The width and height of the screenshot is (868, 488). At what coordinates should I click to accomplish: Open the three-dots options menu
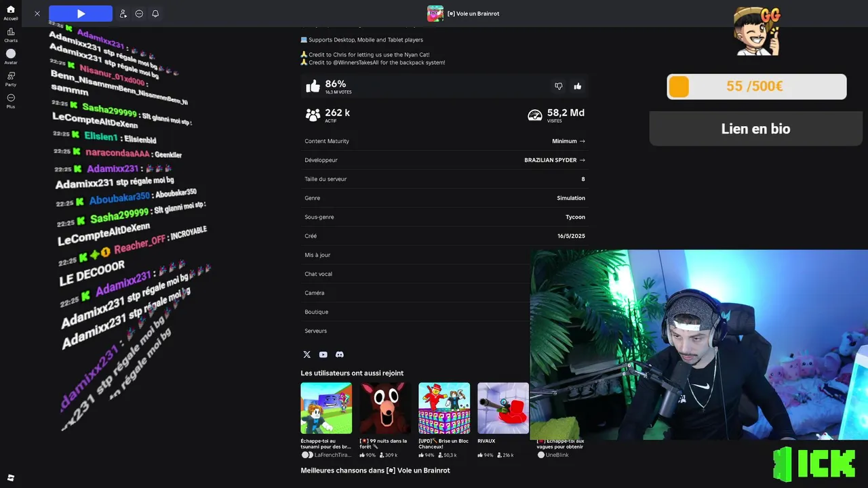(x=139, y=14)
